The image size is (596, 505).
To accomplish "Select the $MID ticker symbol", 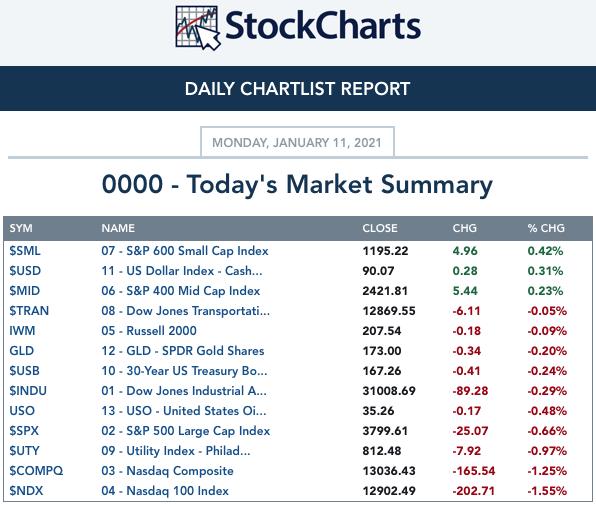I will pos(25,291).
